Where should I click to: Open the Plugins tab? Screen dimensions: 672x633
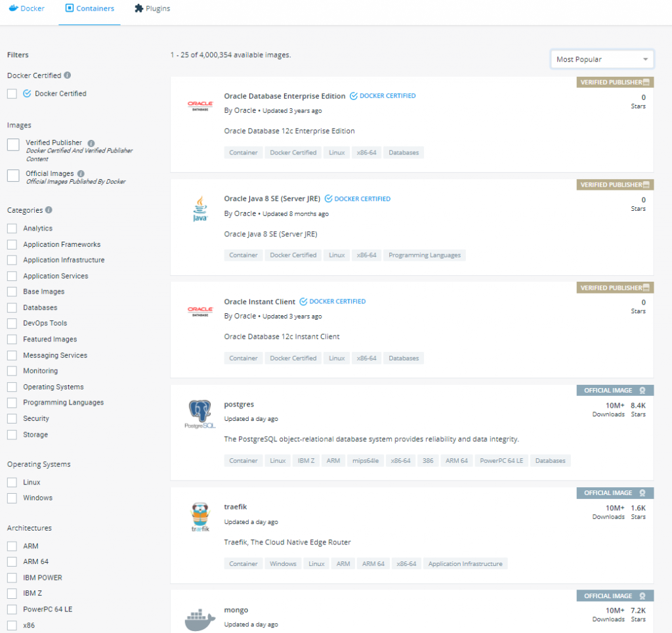pos(152,9)
